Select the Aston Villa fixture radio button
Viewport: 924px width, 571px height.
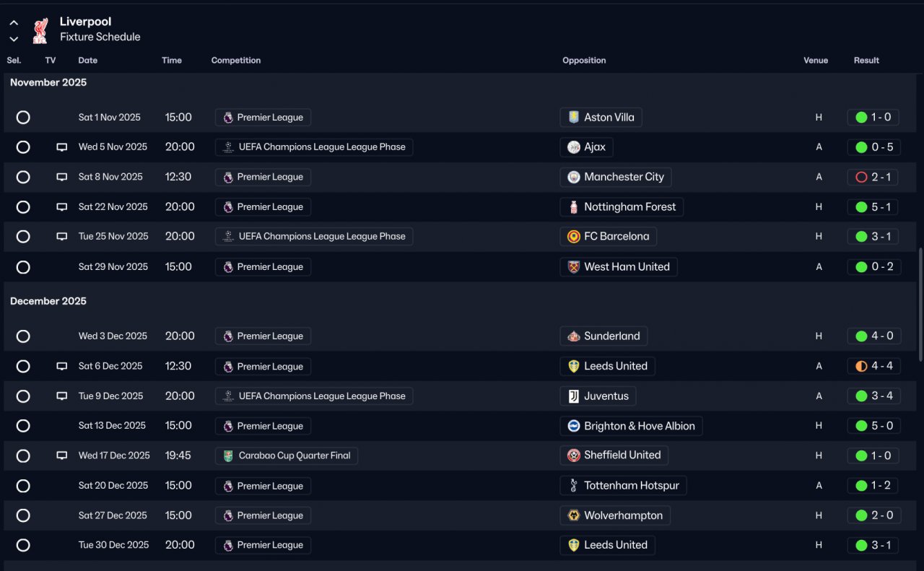point(23,117)
